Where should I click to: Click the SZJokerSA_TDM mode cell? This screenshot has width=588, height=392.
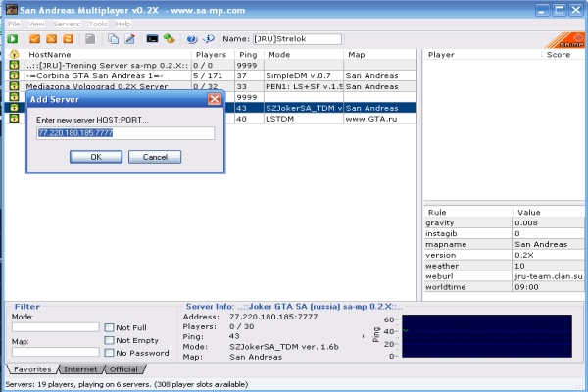pyautogui.click(x=304, y=108)
